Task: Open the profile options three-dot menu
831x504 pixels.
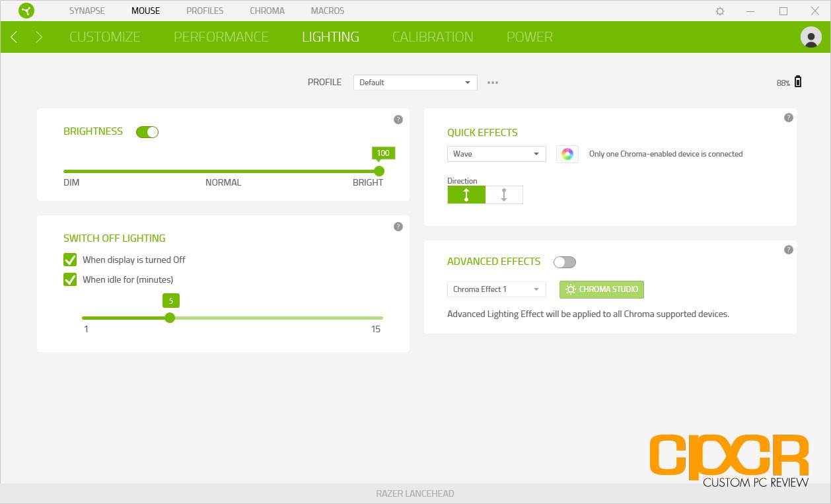Action: pos(493,83)
